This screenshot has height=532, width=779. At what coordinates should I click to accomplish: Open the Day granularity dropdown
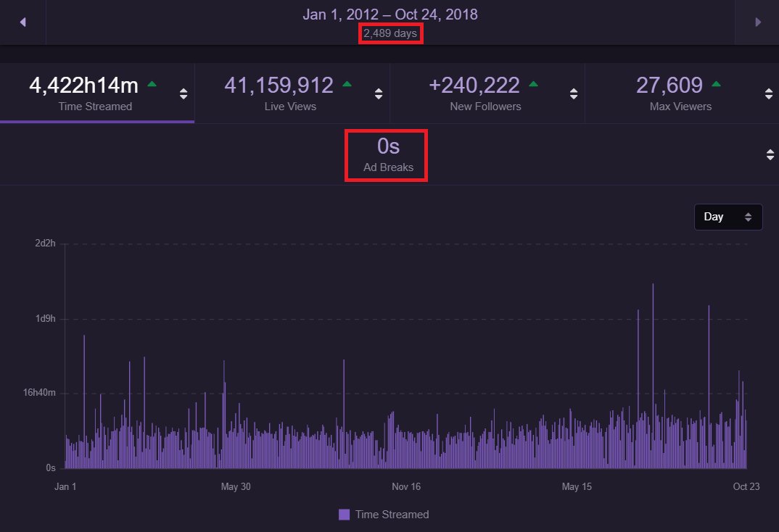tap(728, 217)
